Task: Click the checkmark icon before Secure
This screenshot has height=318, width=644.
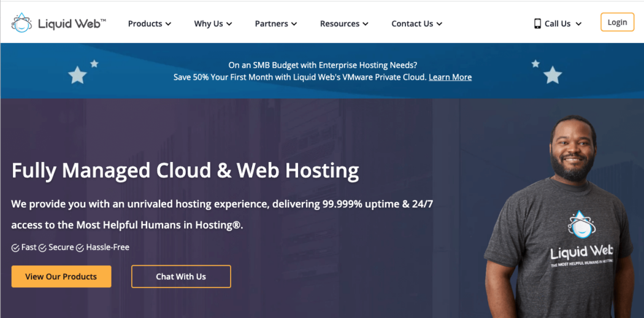Action: tap(42, 248)
